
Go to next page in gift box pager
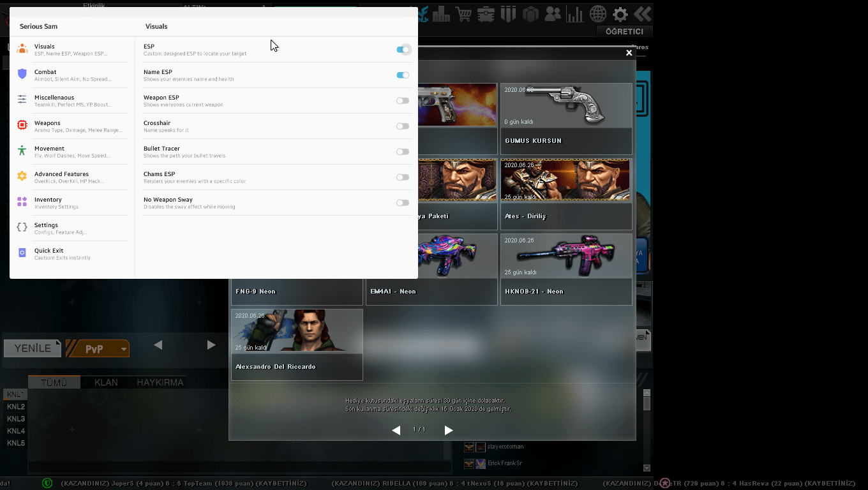(x=449, y=430)
